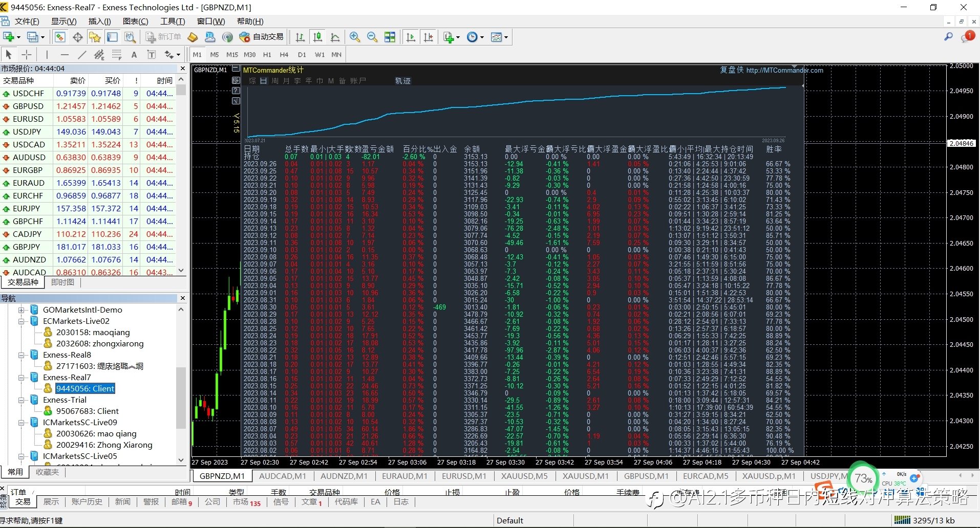The height and width of the screenshot is (528, 980).
Task: Select 月 period in MTCommander stats
Action: [x=286, y=81]
